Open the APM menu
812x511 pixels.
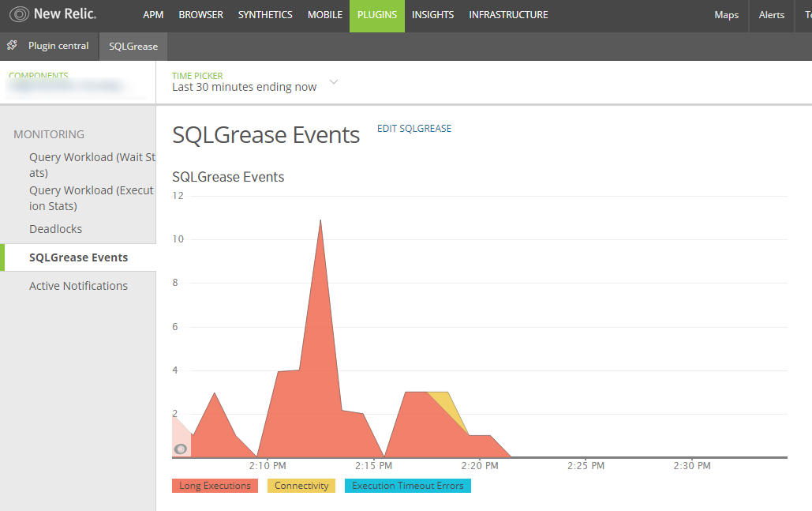point(153,15)
